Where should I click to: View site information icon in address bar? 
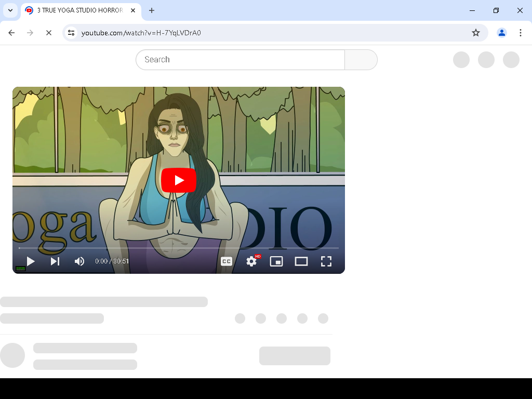(71, 33)
